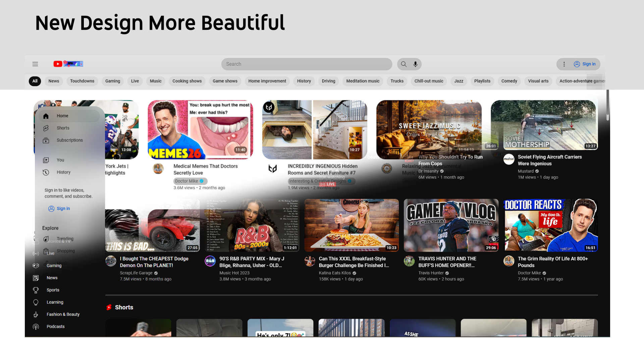This screenshot has height=362, width=644.
Task: Select the Cooking shows chip
Action: (x=187, y=81)
